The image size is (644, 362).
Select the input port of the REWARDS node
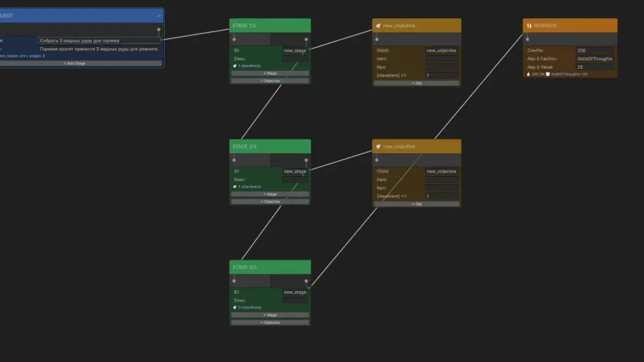click(x=528, y=39)
